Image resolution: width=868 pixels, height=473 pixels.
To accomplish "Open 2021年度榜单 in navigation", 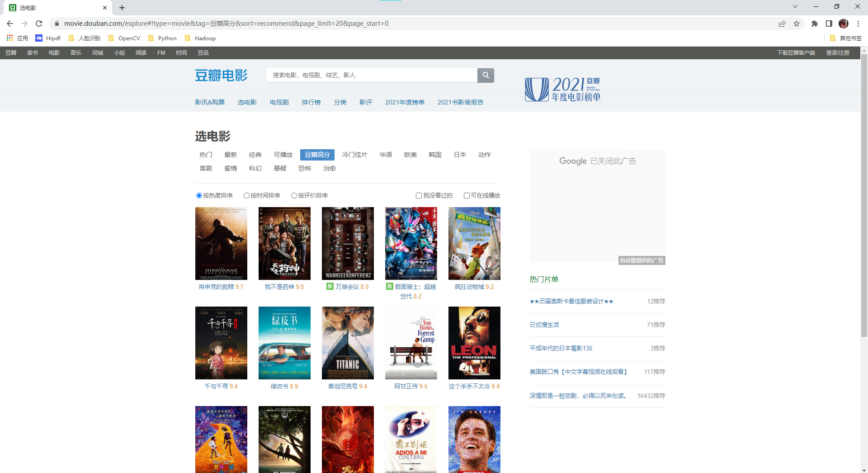I will tap(405, 102).
